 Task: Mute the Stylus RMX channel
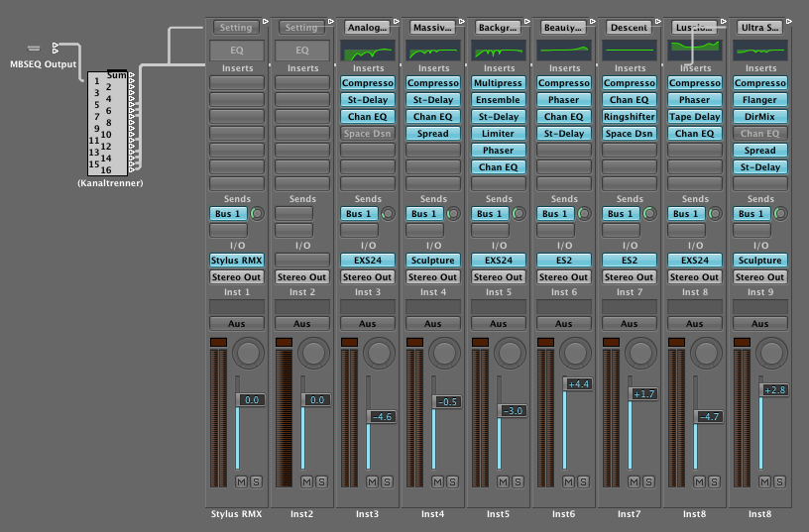click(x=240, y=481)
